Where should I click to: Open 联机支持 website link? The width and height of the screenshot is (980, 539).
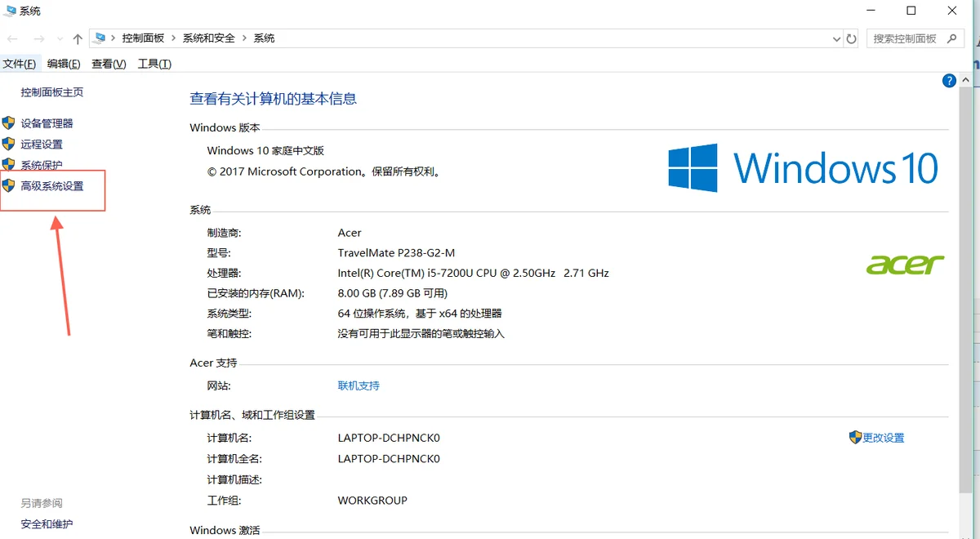pos(359,385)
